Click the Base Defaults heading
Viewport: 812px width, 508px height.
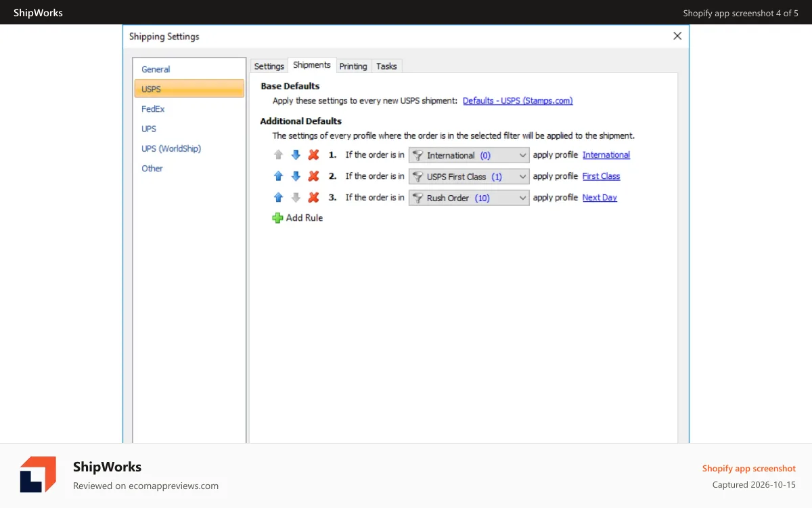(290, 86)
